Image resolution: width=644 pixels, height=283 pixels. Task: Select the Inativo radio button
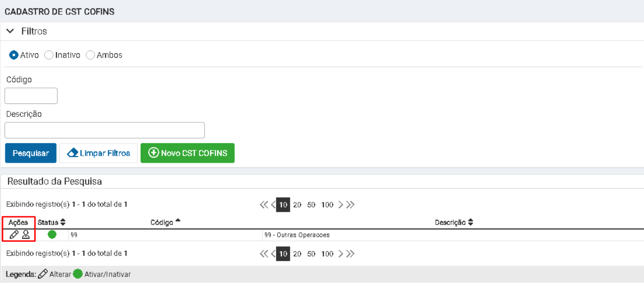pos(49,55)
